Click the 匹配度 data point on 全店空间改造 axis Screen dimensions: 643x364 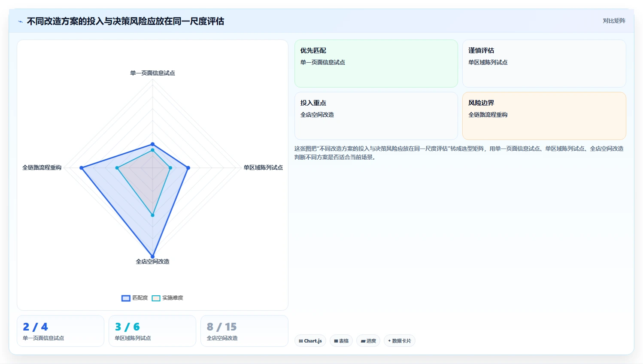pos(152,257)
